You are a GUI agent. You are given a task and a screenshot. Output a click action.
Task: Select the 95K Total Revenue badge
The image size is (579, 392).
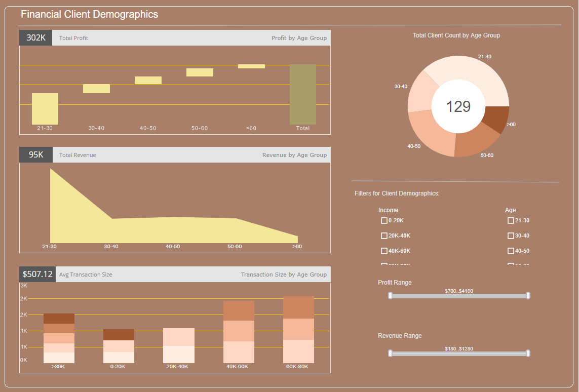click(x=35, y=154)
